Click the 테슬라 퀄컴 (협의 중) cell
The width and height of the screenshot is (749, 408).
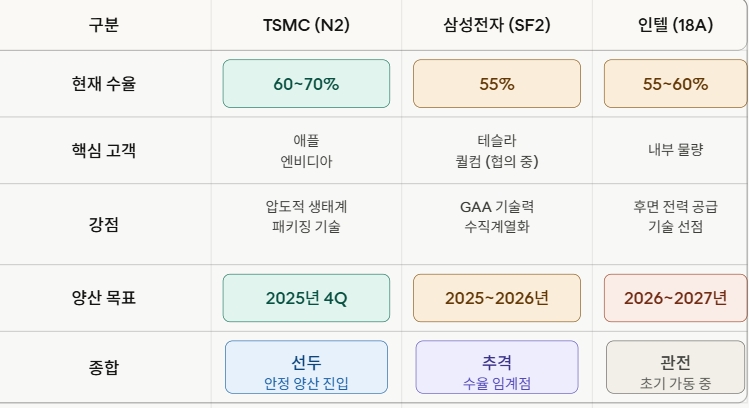click(x=497, y=150)
